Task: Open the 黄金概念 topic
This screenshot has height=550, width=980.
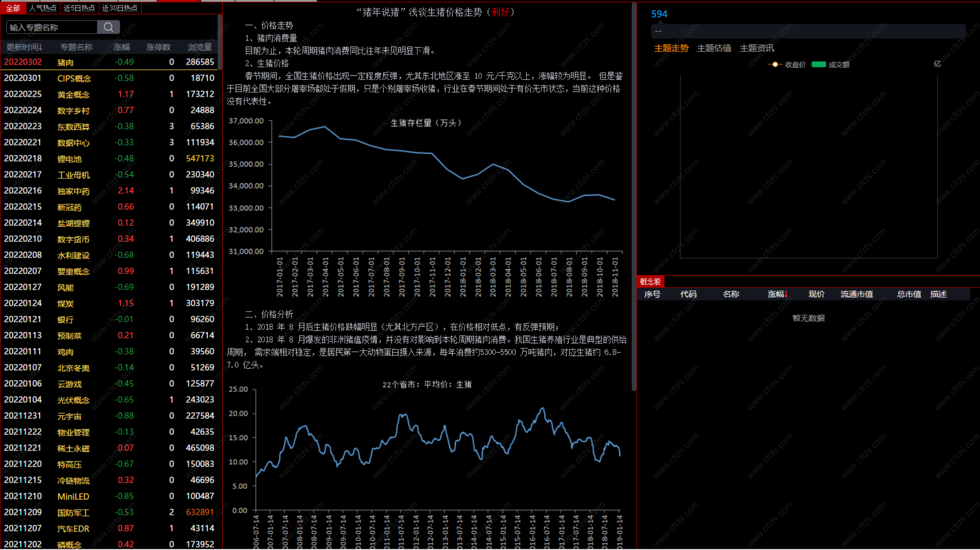Action: click(x=73, y=95)
